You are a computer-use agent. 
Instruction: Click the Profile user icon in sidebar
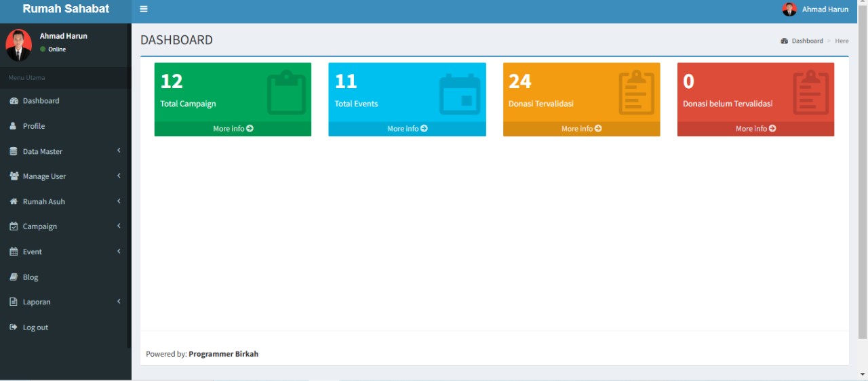point(14,126)
